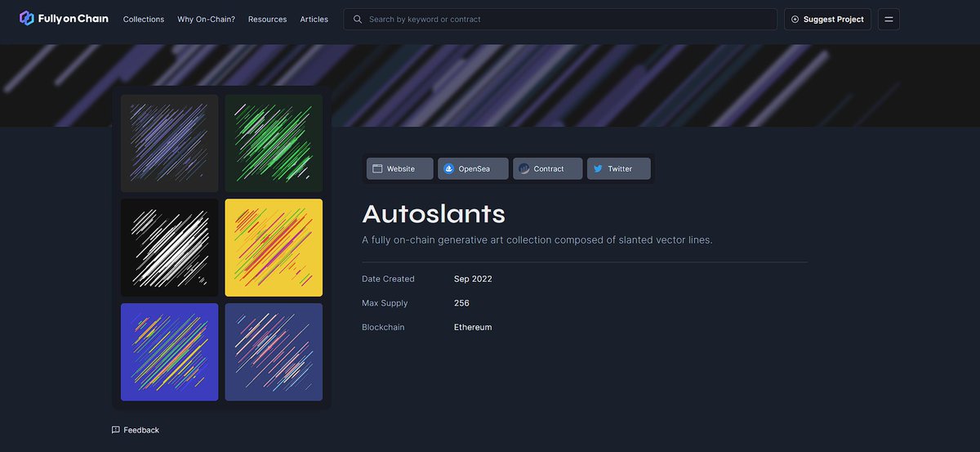Click the 256 max supply value
This screenshot has height=452, width=980.
tap(461, 303)
